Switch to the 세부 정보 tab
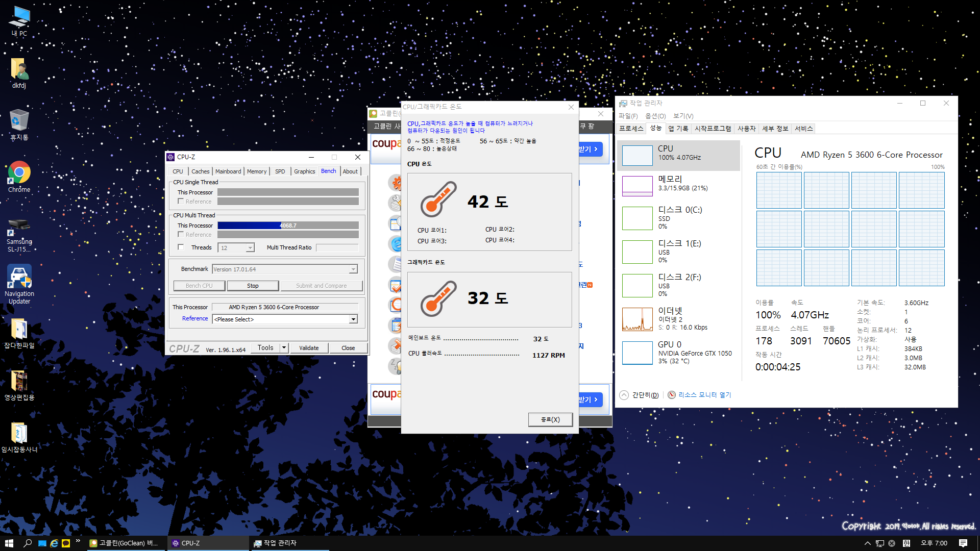Image resolution: width=980 pixels, height=551 pixels. (775, 129)
